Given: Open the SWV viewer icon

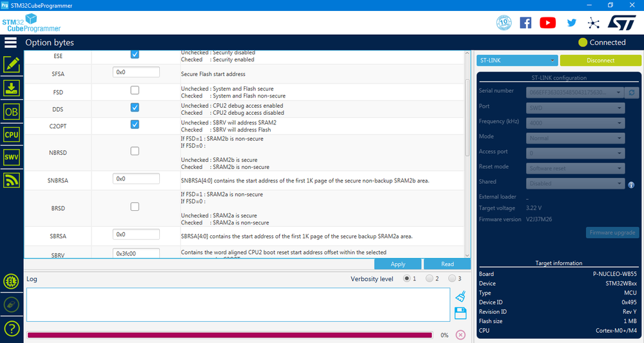Looking at the screenshot, I should coord(12,157).
